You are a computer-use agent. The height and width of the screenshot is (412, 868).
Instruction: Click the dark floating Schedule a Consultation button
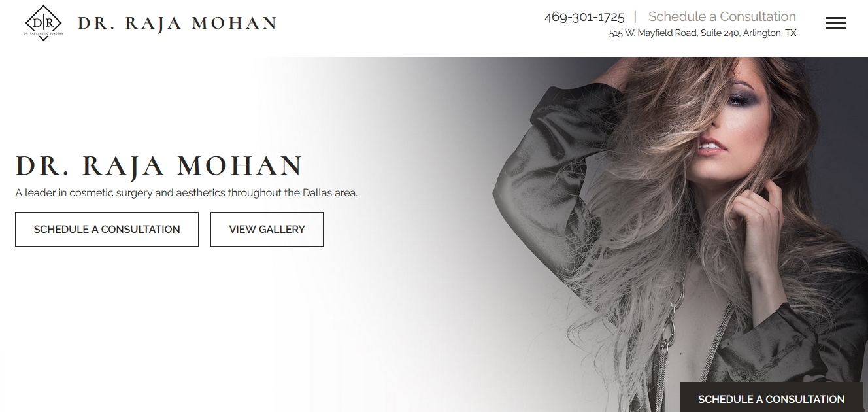click(771, 398)
